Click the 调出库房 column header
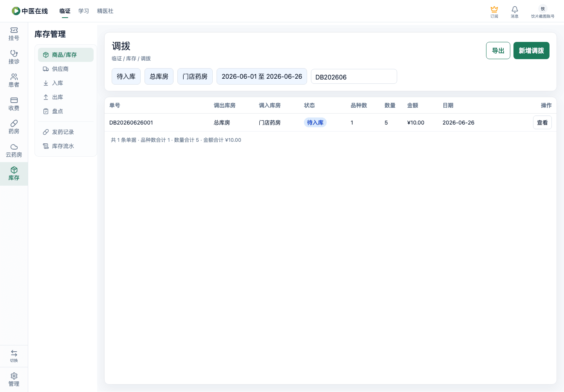Viewport: 564px width, 392px height. pyautogui.click(x=225, y=105)
